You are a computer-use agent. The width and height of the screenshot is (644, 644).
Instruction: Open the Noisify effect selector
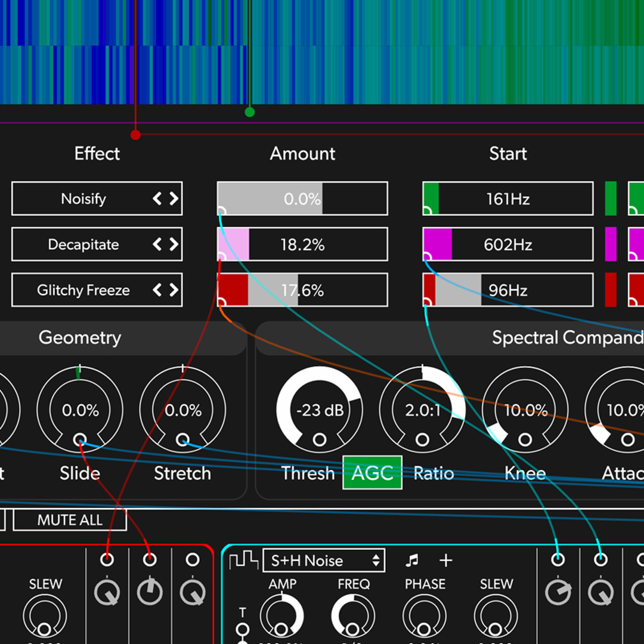83,199
